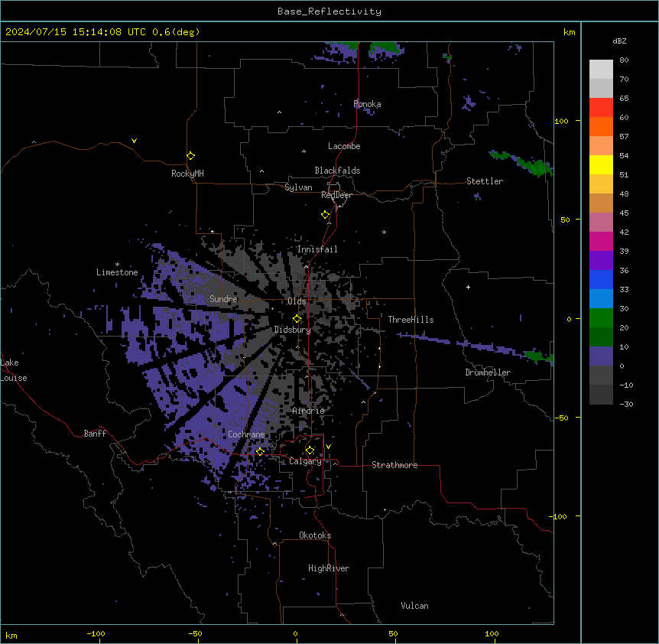Select the purple 10 dBZ legend swatch
Image resolution: width=659 pixels, height=644 pixels.
(601, 356)
